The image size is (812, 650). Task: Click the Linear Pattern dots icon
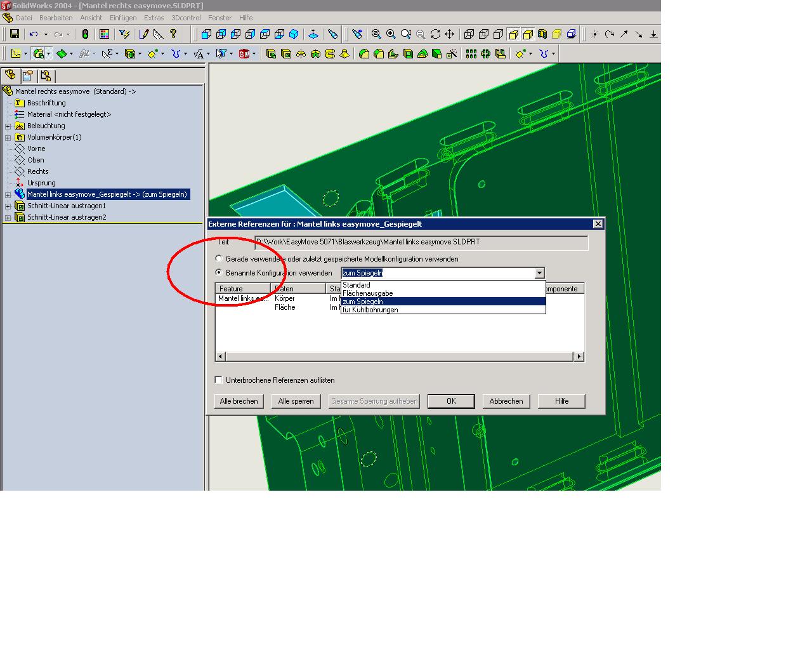pyautogui.click(x=471, y=54)
